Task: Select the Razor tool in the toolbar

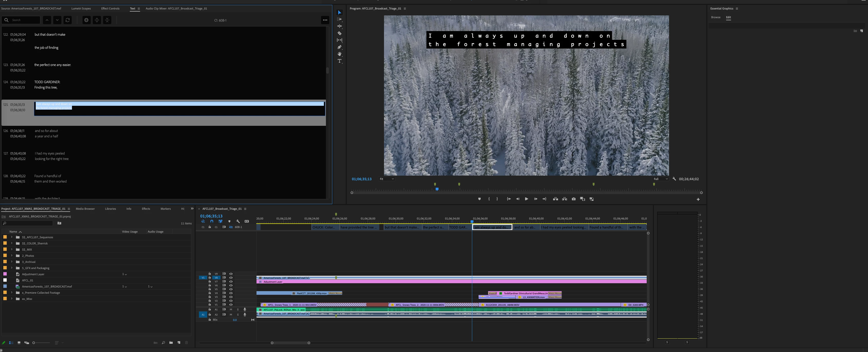Action: click(x=339, y=33)
